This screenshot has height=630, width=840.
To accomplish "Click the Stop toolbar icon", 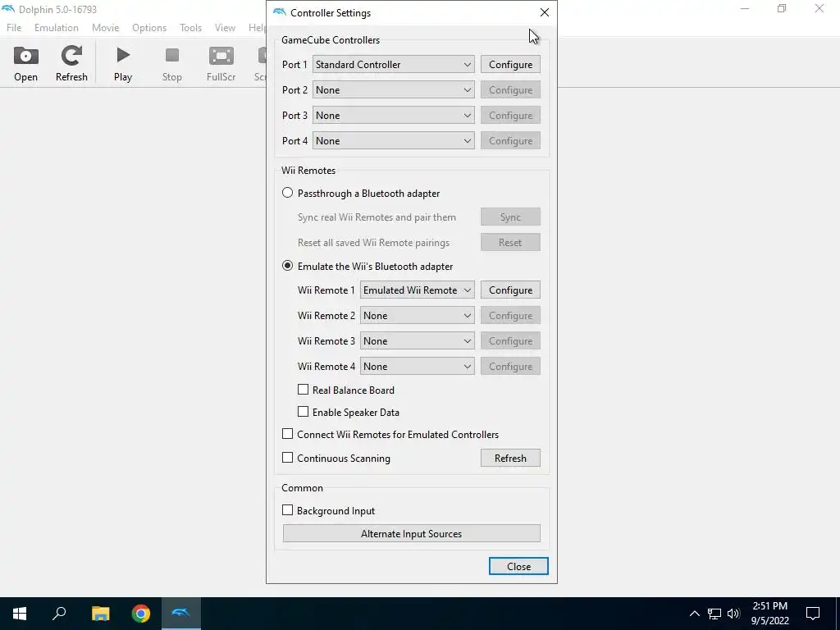I will pos(172,64).
